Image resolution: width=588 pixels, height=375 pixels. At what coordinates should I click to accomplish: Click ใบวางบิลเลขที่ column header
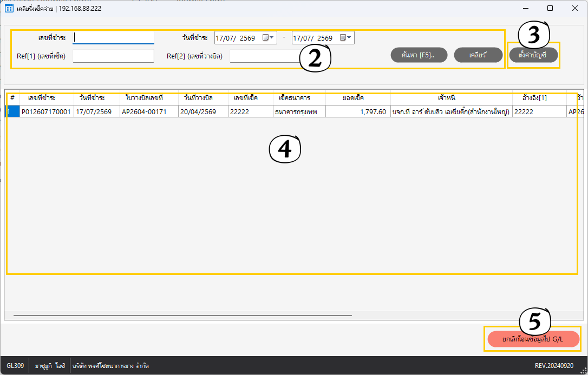(149, 98)
